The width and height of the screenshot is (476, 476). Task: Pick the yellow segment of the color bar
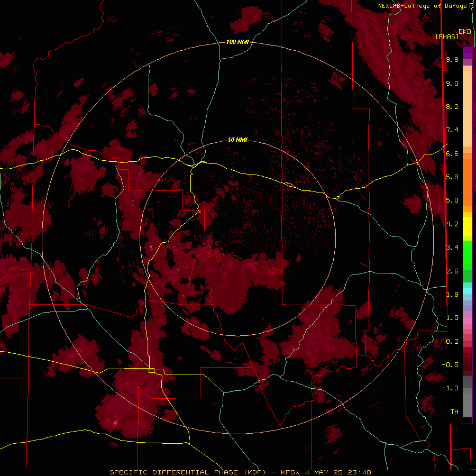(x=467, y=226)
